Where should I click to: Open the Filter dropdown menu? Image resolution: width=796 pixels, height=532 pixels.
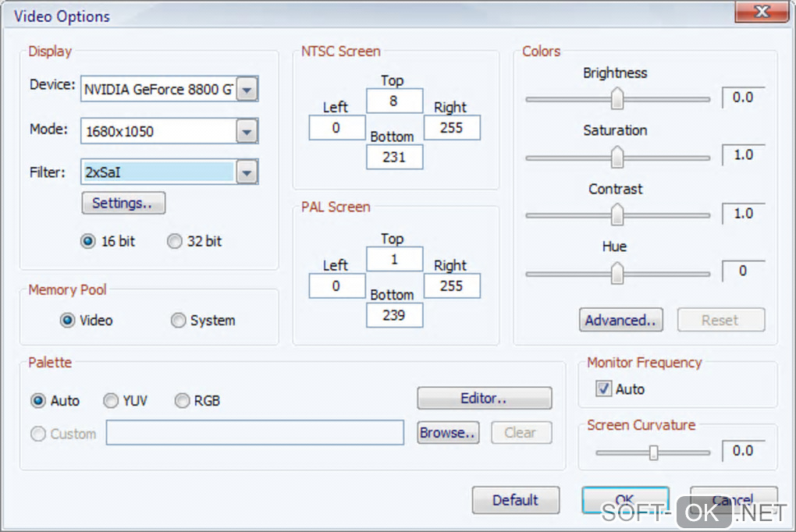click(247, 172)
